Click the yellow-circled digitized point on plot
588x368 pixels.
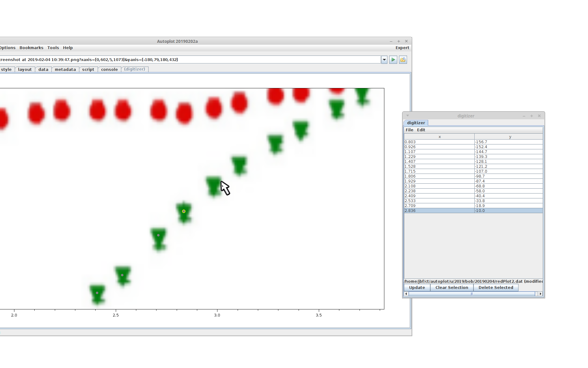(184, 211)
